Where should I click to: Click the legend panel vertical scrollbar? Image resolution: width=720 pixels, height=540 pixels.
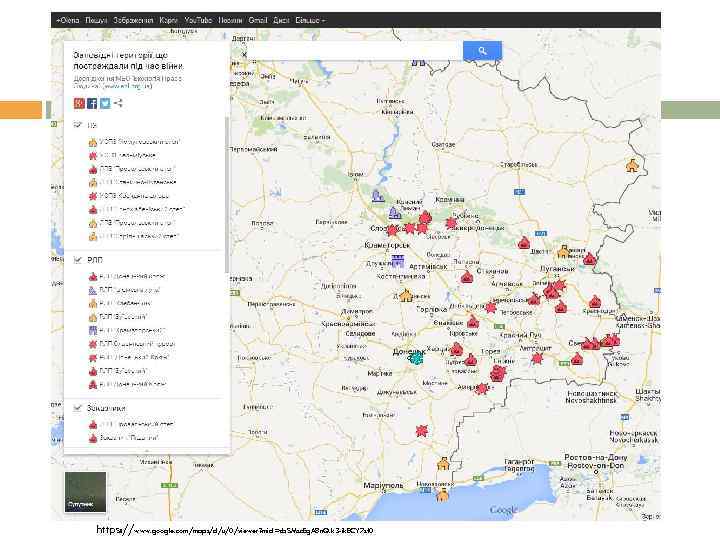click(x=226, y=195)
